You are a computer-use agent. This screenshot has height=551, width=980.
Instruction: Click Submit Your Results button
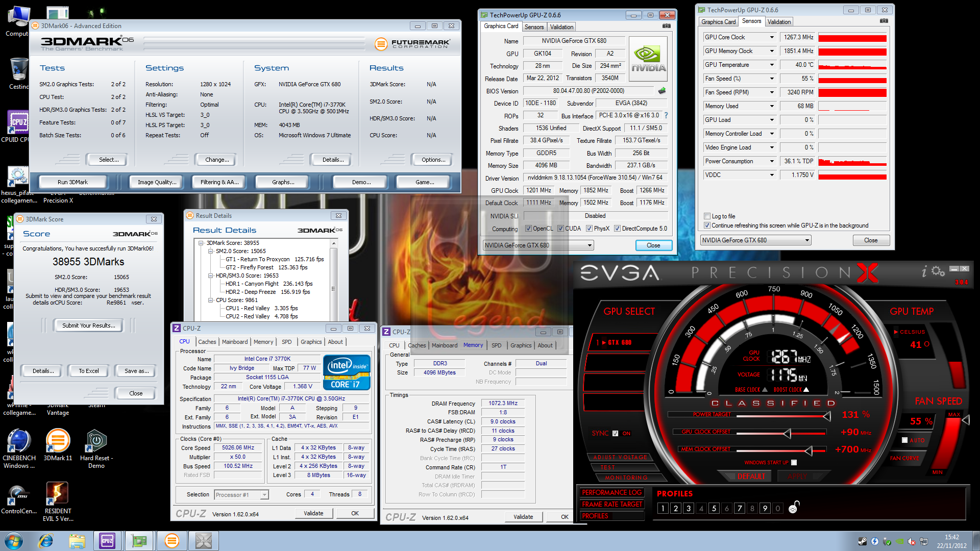click(89, 325)
